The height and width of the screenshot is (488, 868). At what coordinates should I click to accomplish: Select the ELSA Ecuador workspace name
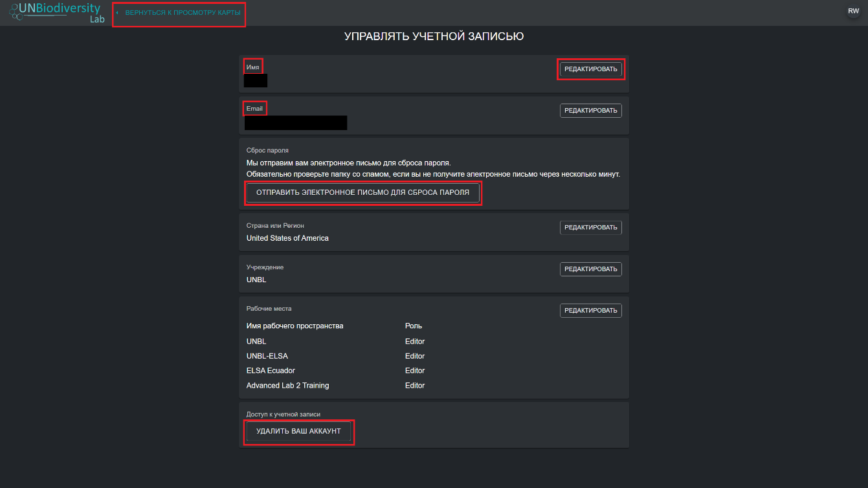(271, 371)
